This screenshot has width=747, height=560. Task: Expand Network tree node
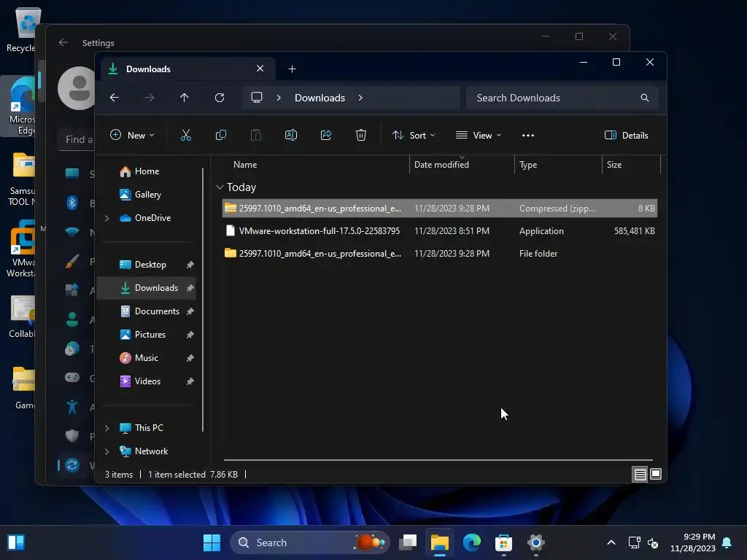coord(107,451)
